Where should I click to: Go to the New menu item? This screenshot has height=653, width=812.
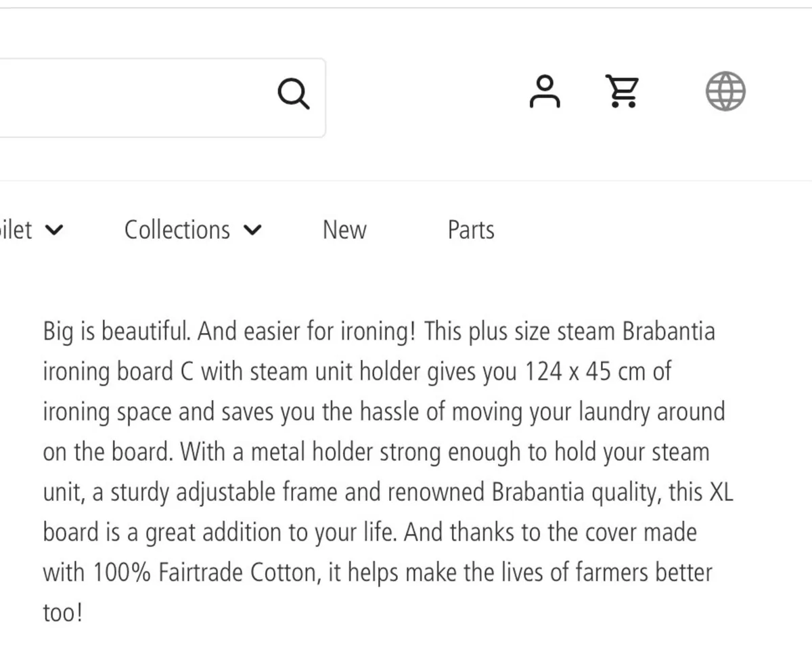(344, 230)
